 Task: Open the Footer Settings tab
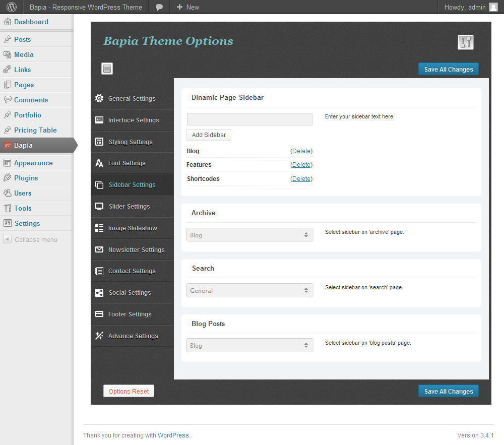(x=130, y=314)
